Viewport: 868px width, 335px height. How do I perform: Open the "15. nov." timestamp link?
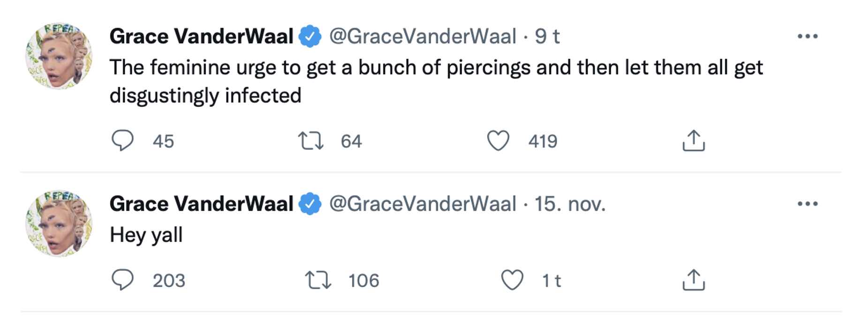click(x=570, y=204)
